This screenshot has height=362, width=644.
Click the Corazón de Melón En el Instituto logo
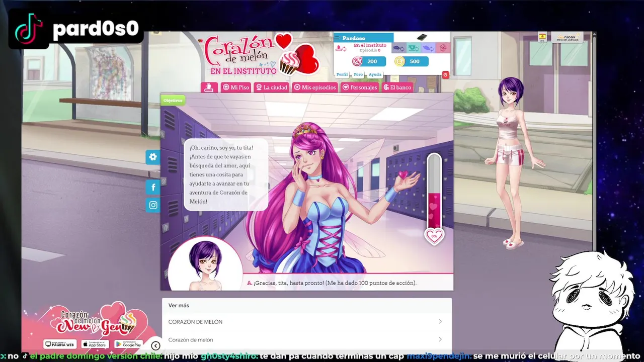(x=262, y=55)
